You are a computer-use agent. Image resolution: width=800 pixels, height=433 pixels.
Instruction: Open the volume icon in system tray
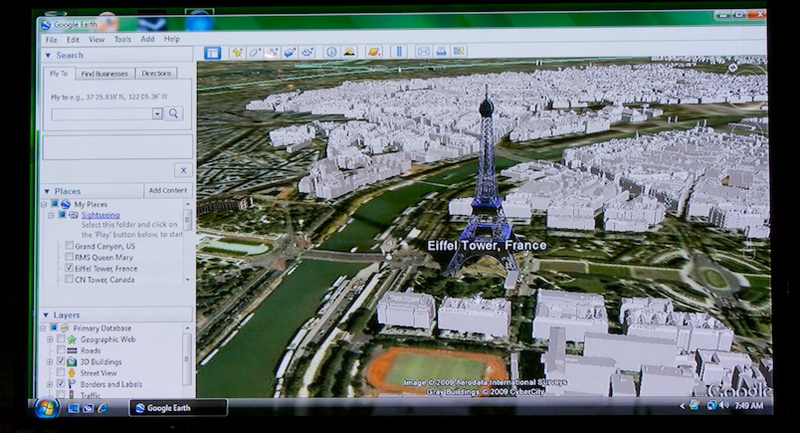(x=723, y=405)
